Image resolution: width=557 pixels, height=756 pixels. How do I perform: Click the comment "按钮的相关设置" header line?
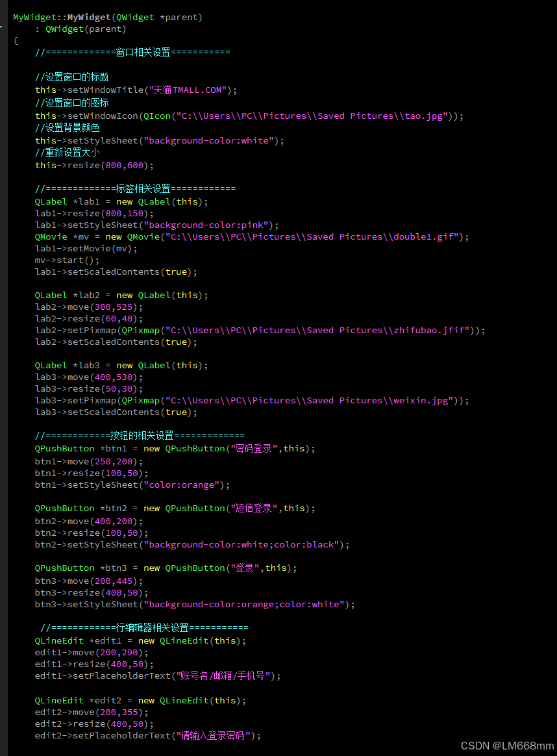(140, 435)
